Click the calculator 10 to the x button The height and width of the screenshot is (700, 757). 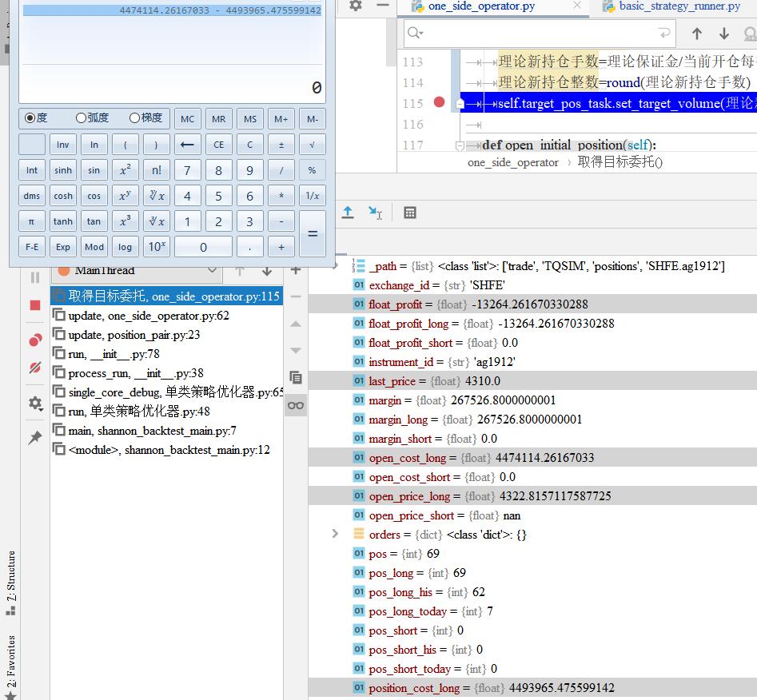tap(157, 247)
